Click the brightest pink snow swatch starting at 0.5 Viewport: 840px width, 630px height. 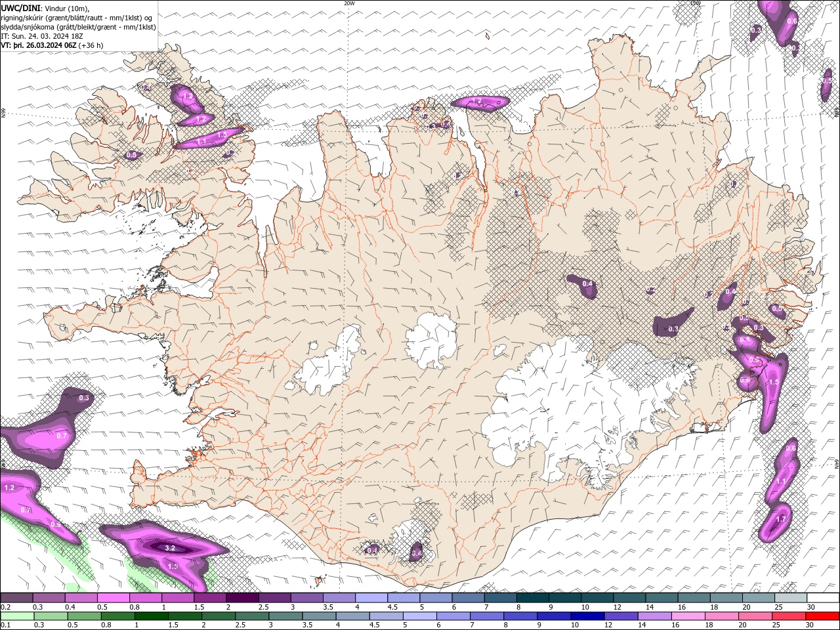pyautogui.click(x=113, y=598)
